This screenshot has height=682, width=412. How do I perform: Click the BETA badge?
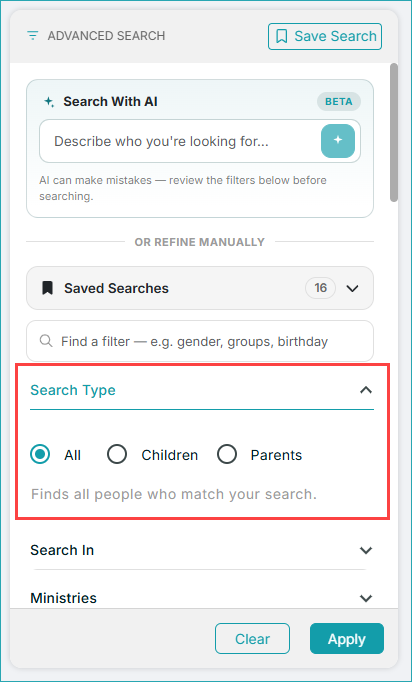[x=338, y=102]
